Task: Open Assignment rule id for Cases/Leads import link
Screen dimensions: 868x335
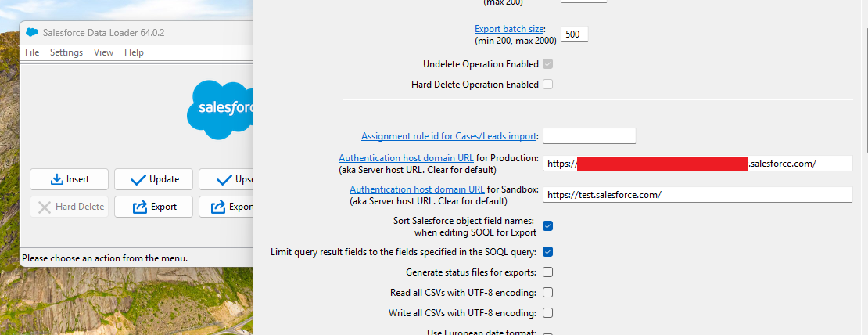Action: point(448,135)
